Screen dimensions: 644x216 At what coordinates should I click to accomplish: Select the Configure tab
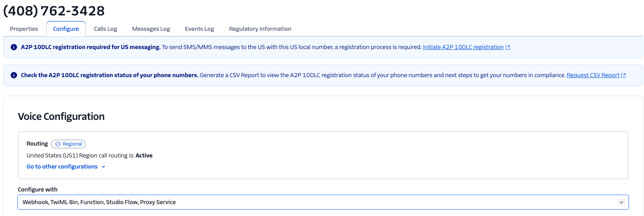[66, 29]
